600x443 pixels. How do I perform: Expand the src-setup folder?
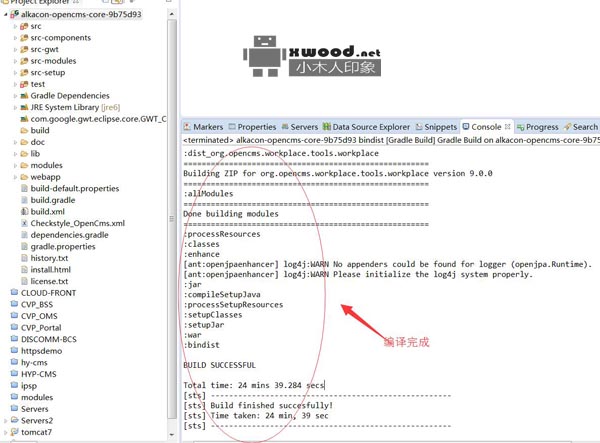pos(15,73)
